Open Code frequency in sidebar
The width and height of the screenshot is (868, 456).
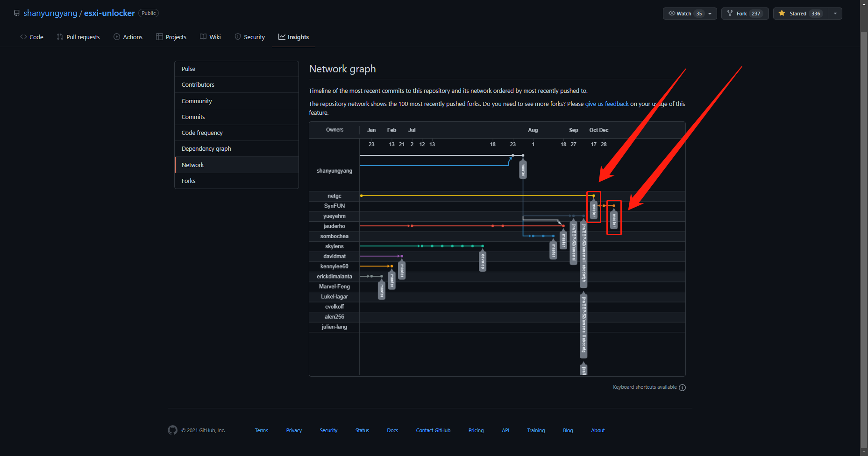(x=236, y=133)
